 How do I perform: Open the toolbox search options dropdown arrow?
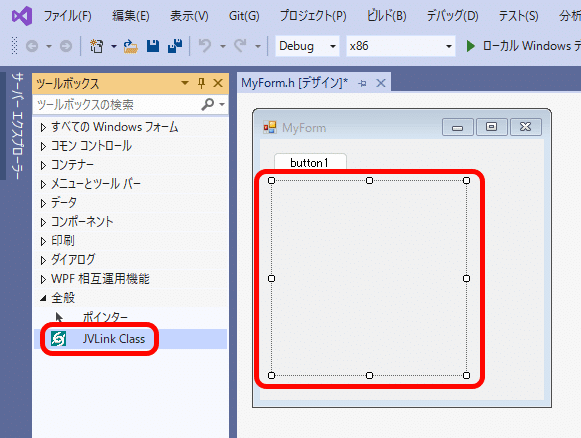click(x=222, y=104)
